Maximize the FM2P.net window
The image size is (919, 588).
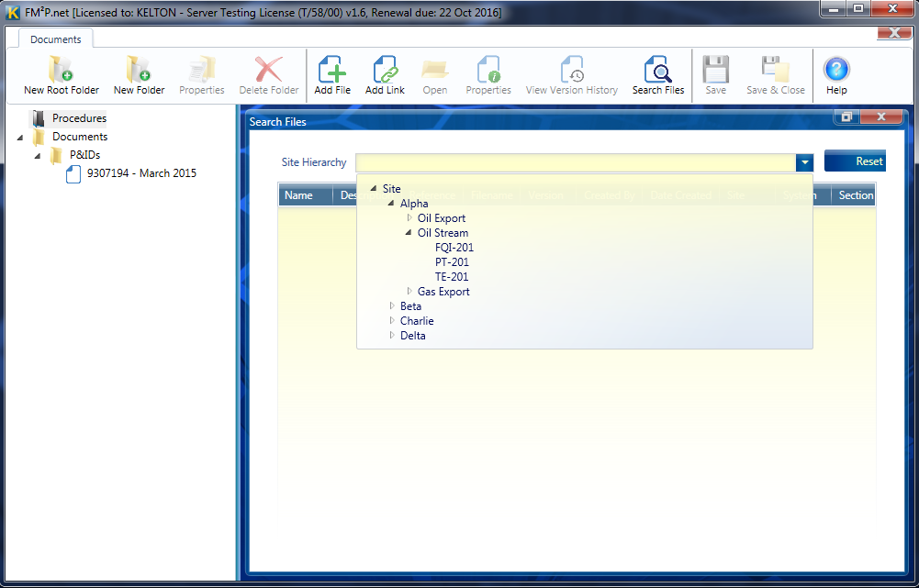(858, 9)
